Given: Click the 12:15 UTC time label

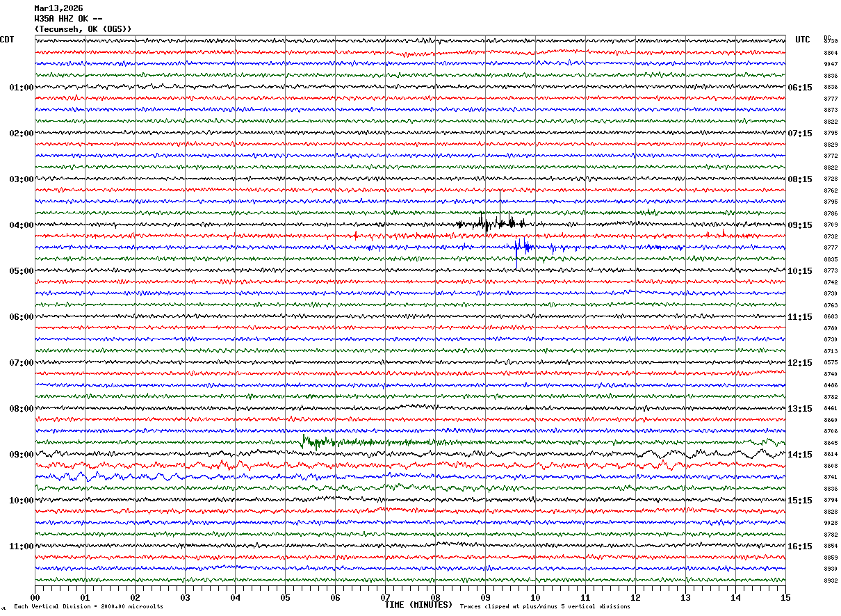Looking at the screenshot, I should 800,363.
